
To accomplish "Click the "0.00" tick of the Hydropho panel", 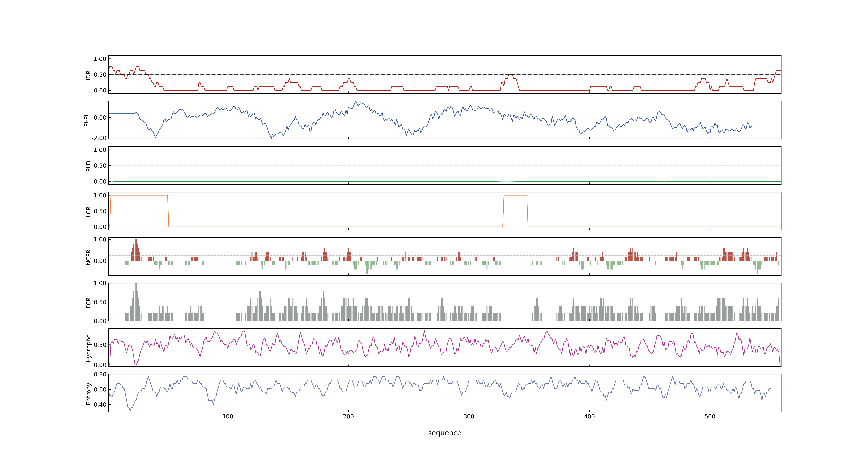I will (100, 365).
